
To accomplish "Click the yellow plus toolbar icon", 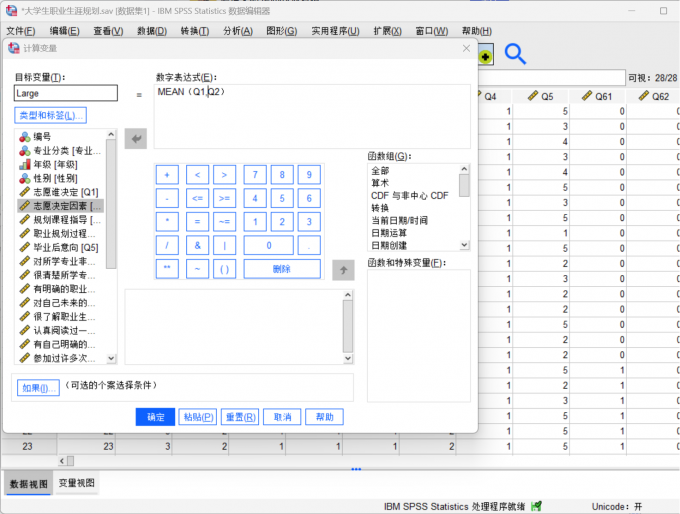I will pos(485,56).
